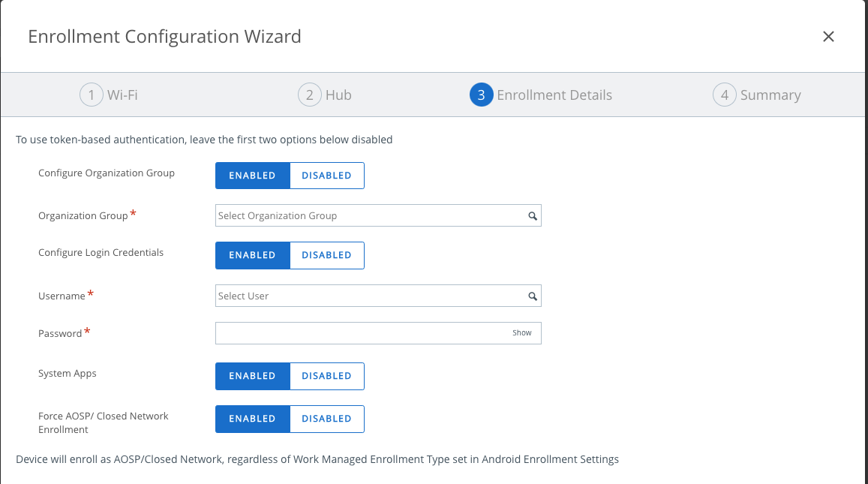The height and width of the screenshot is (484, 868).
Task: Disable Configure Organization Group
Action: [327, 175]
